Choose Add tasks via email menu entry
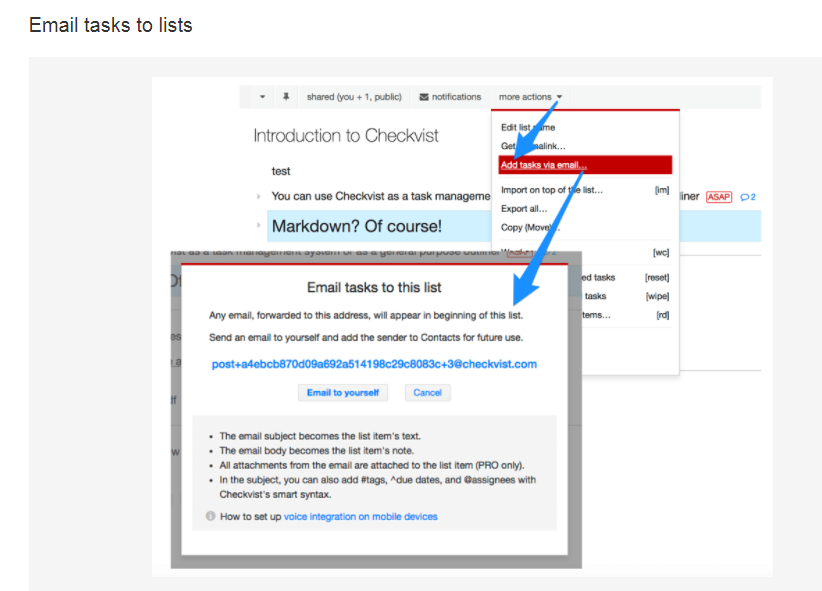 click(x=585, y=165)
